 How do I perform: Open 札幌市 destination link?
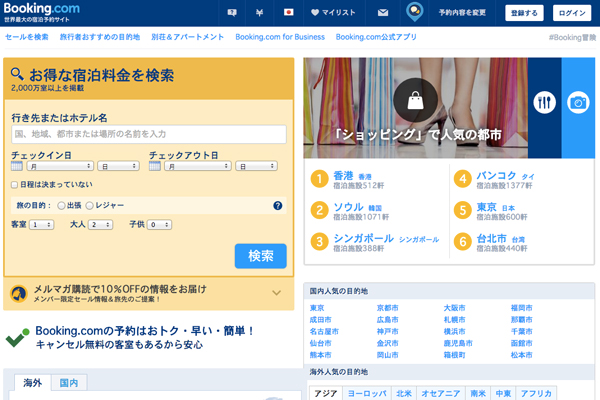tap(454, 320)
